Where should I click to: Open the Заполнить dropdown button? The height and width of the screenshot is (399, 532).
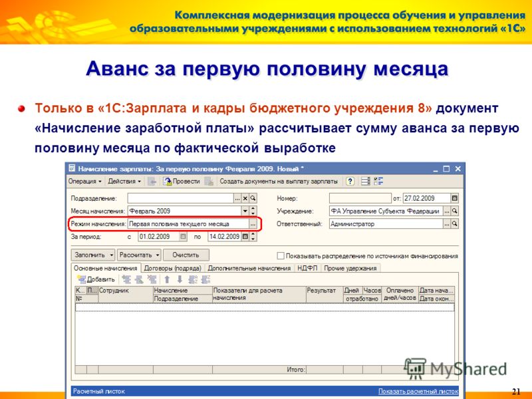pyautogui.click(x=93, y=255)
